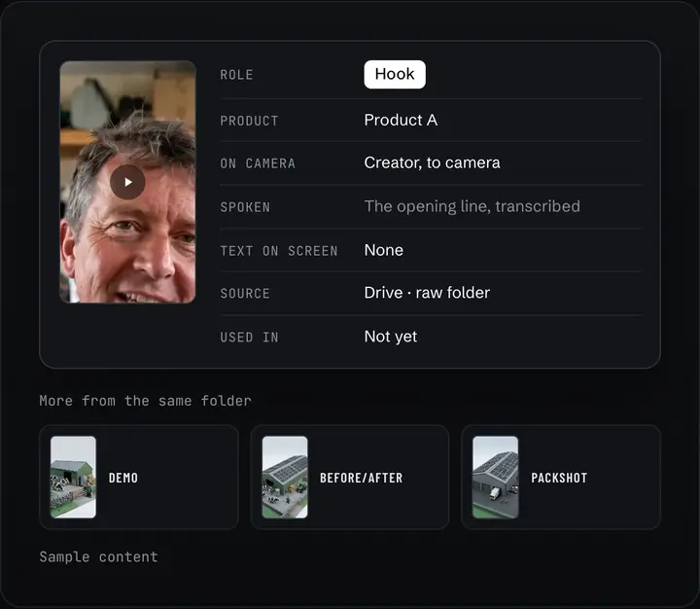Image resolution: width=700 pixels, height=609 pixels.
Task: Click 'The opening line, transcribed' text
Action: tap(472, 206)
